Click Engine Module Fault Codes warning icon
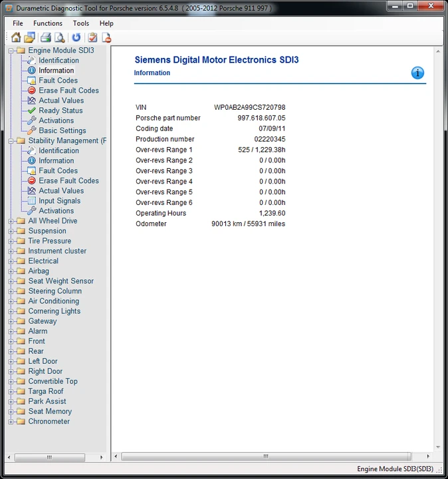This screenshot has height=479, width=448. pyautogui.click(x=32, y=80)
